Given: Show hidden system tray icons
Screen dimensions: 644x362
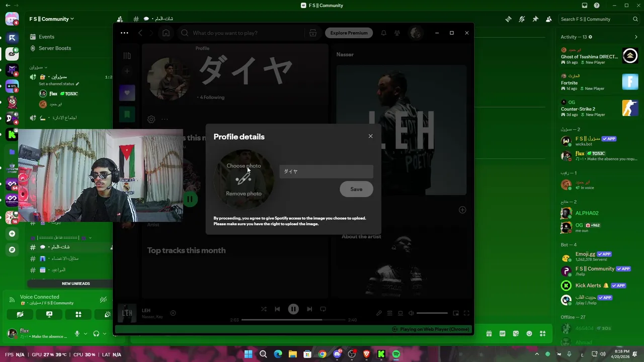Looking at the screenshot, I should 537,354.
